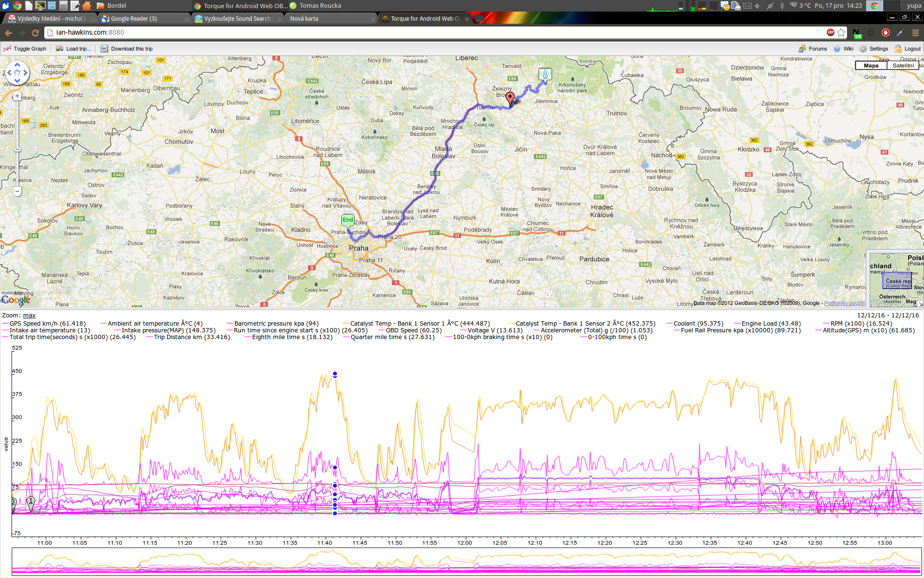Zoom in the map with plus button
924x578 pixels.
click(x=17, y=96)
